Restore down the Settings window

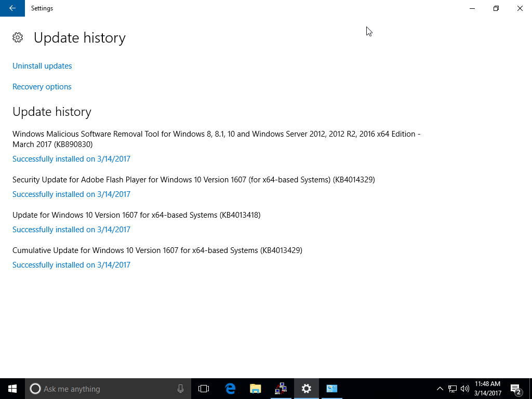point(496,8)
